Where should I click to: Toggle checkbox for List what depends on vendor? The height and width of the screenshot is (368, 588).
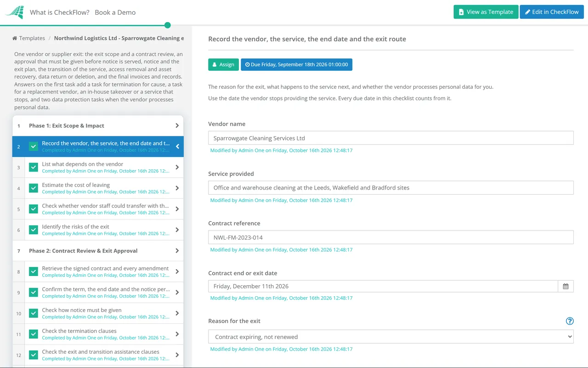(34, 167)
